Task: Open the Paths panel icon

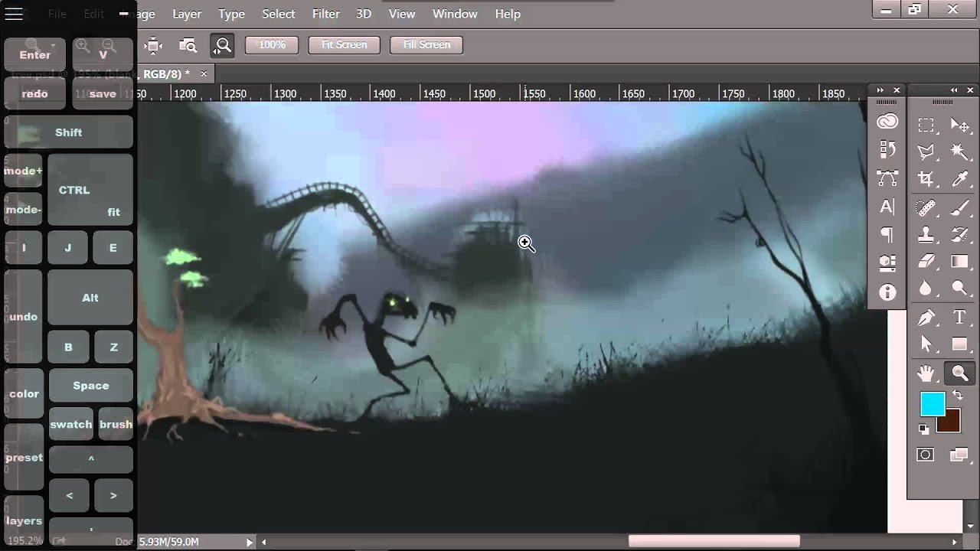Action: coord(887,178)
